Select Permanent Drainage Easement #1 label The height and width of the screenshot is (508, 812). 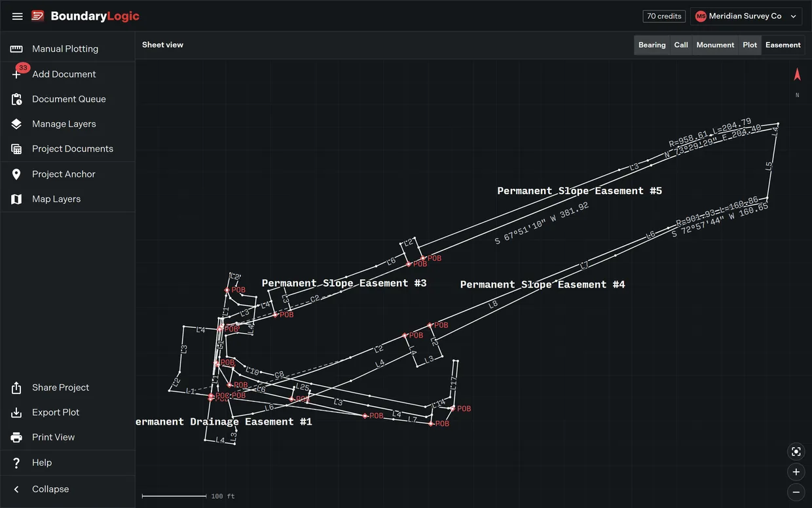[224, 421]
